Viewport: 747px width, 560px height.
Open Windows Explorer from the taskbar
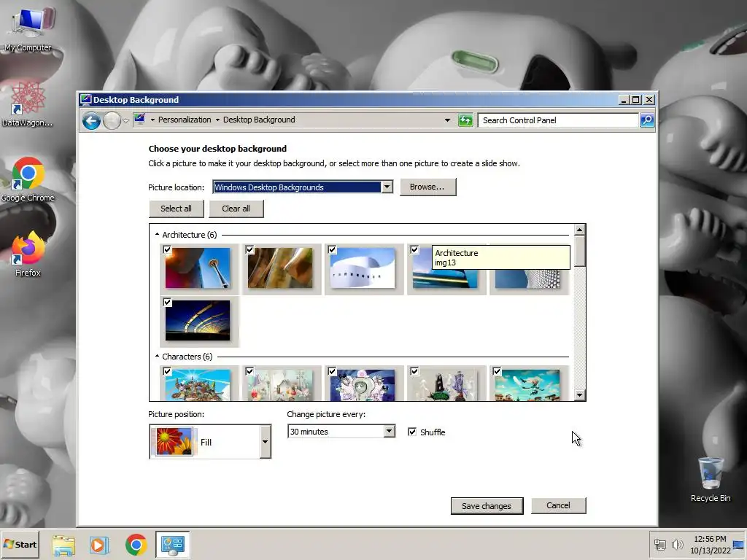(63, 545)
